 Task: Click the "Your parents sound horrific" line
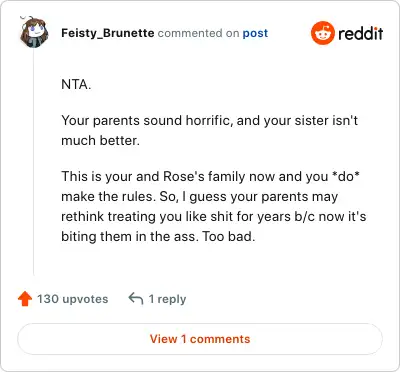(x=209, y=120)
